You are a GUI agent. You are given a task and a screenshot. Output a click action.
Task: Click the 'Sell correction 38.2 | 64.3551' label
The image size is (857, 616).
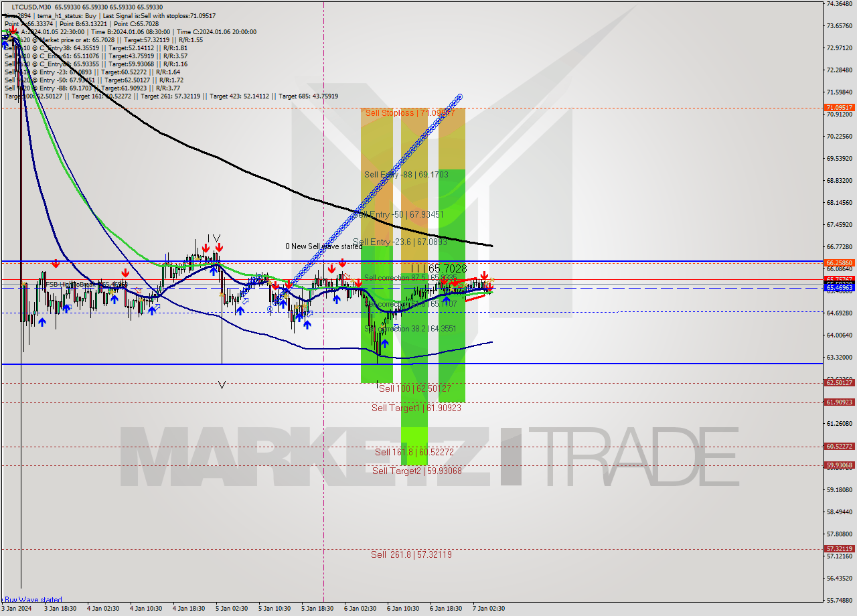[410, 329]
